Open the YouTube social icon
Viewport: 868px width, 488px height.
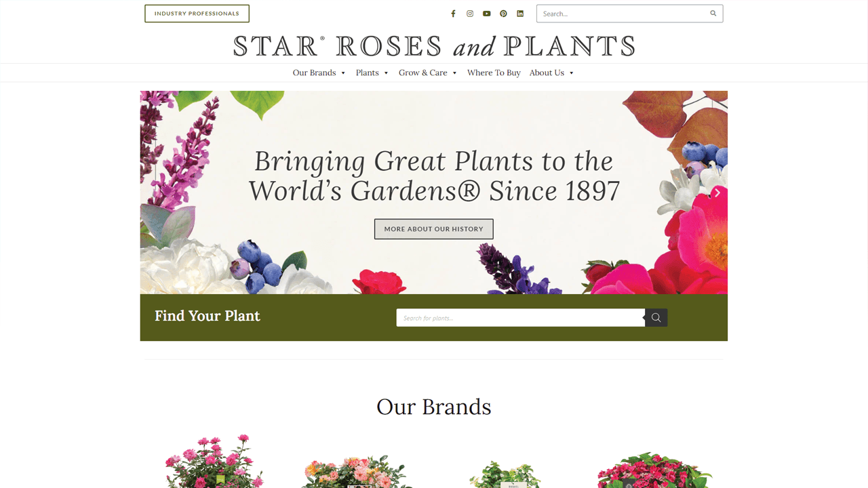coord(487,14)
